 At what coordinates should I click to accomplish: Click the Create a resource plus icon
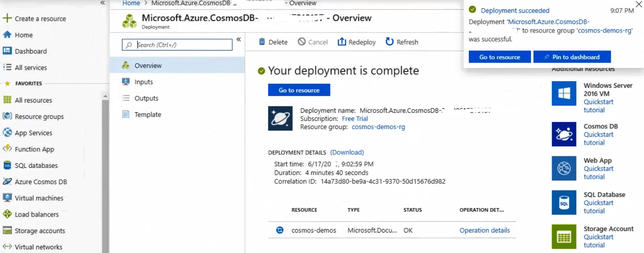[7, 19]
